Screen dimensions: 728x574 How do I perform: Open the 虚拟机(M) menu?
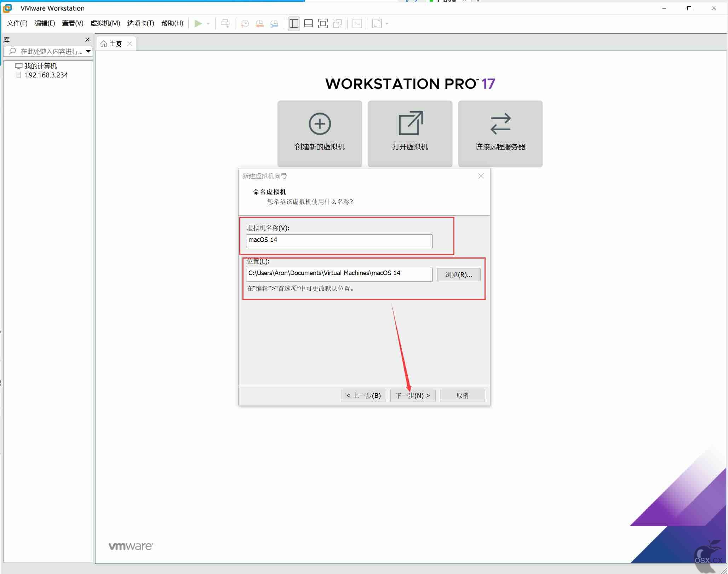click(x=105, y=23)
